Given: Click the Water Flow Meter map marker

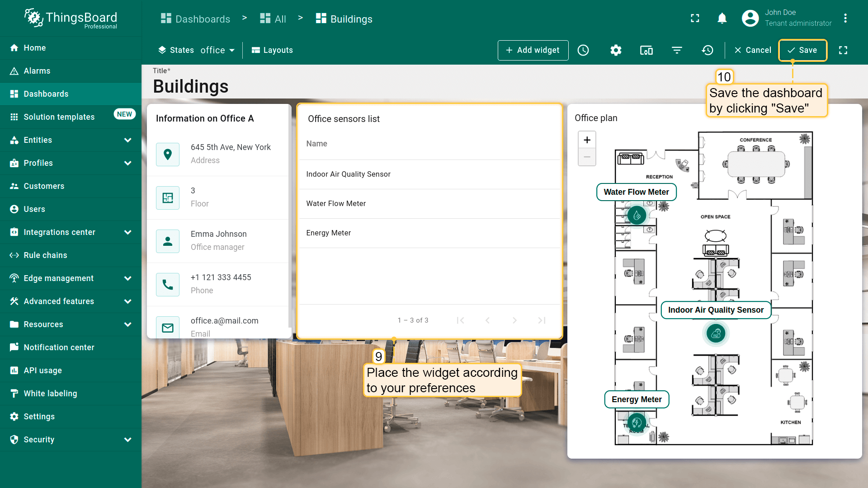Looking at the screenshot, I should point(637,216).
